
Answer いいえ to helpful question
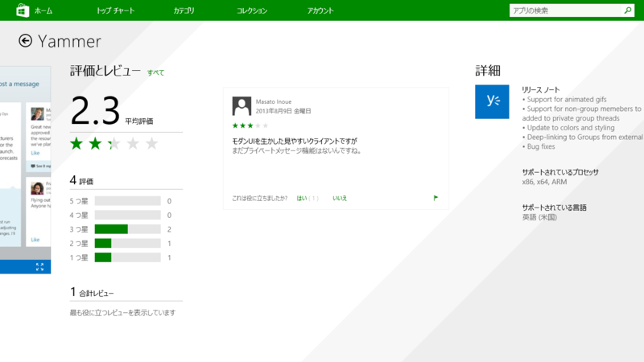[340, 198]
